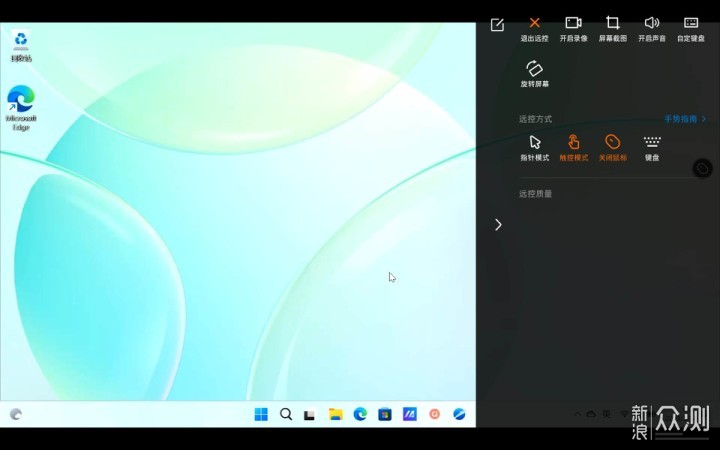The height and width of the screenshot is (450, 720).
Task: Open the purple-blue app on the taskbar
Action: [410, 414]
